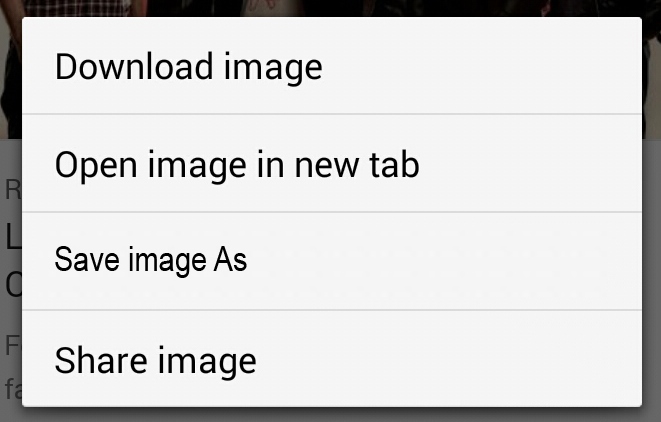Tap the cut-off text beginning with fa at bottom left

(13, 389)
